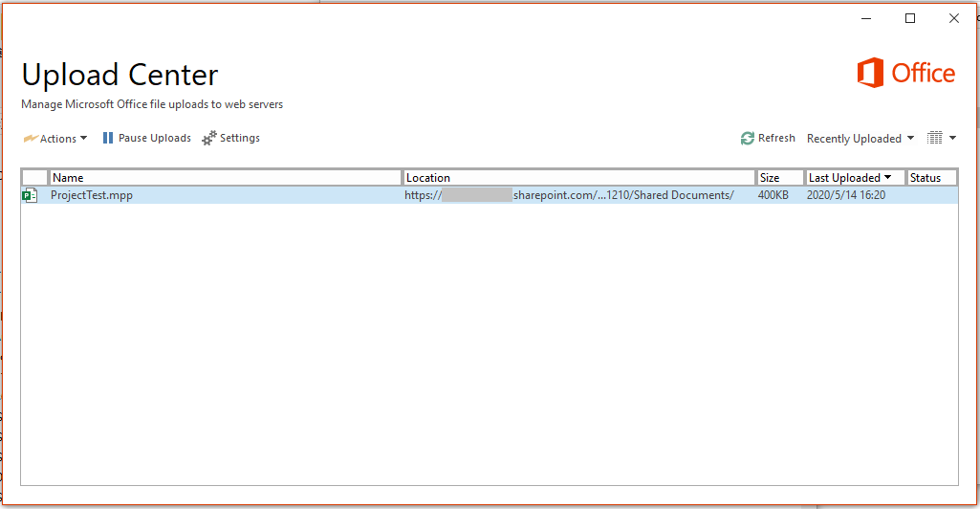Viewport: 980px width, 509px height.
Task: Sort by the Size column header
Action: coord(780,178)
